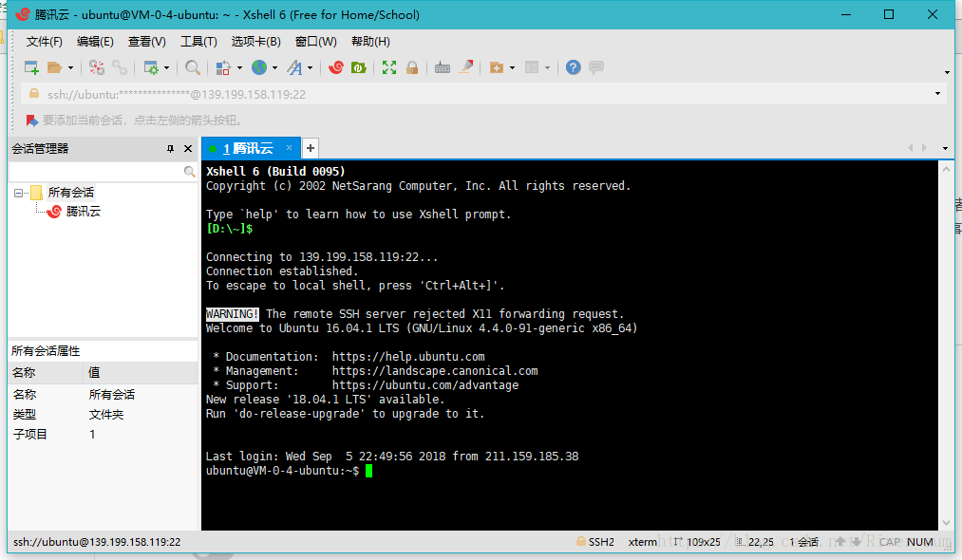This screenshot has width=962, height=560.
Task: Launch Xftp green toolbar icon
Action: pos(359,67)
